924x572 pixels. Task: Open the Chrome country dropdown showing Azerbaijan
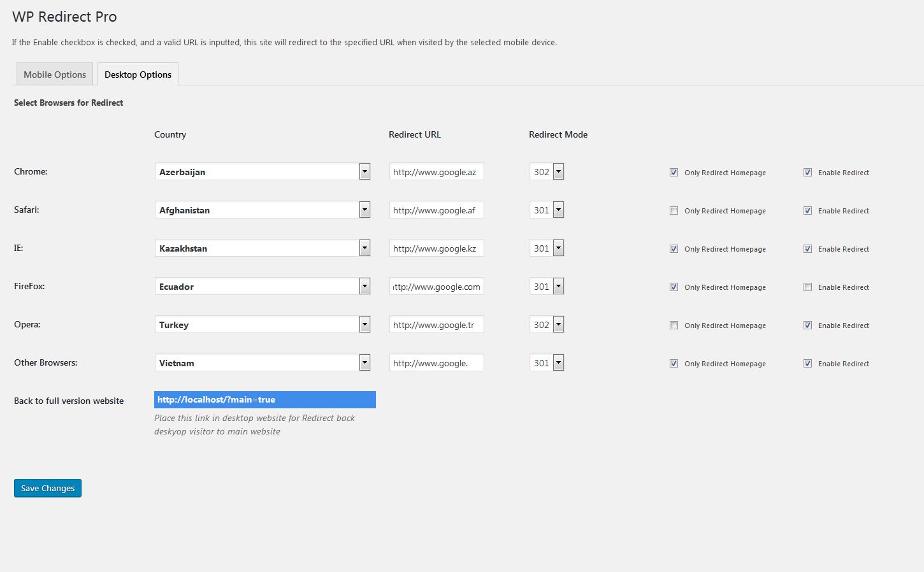tap(262, 172)
